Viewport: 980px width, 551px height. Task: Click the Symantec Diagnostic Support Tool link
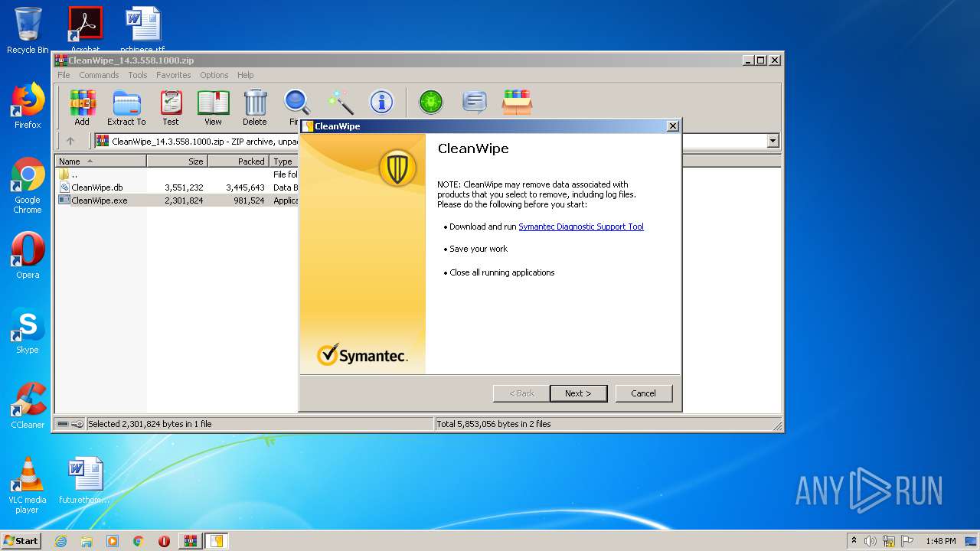click(581, 227)
